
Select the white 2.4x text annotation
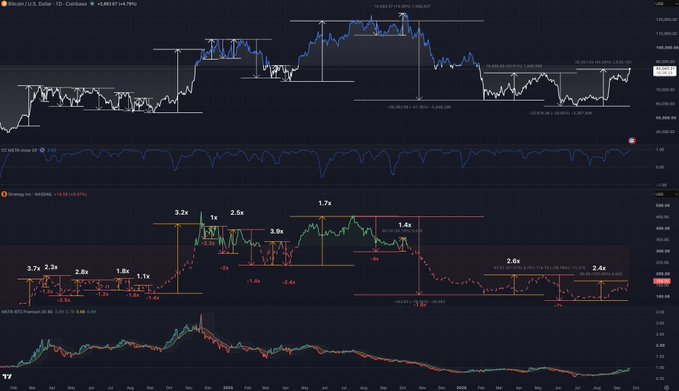[599, 268]
